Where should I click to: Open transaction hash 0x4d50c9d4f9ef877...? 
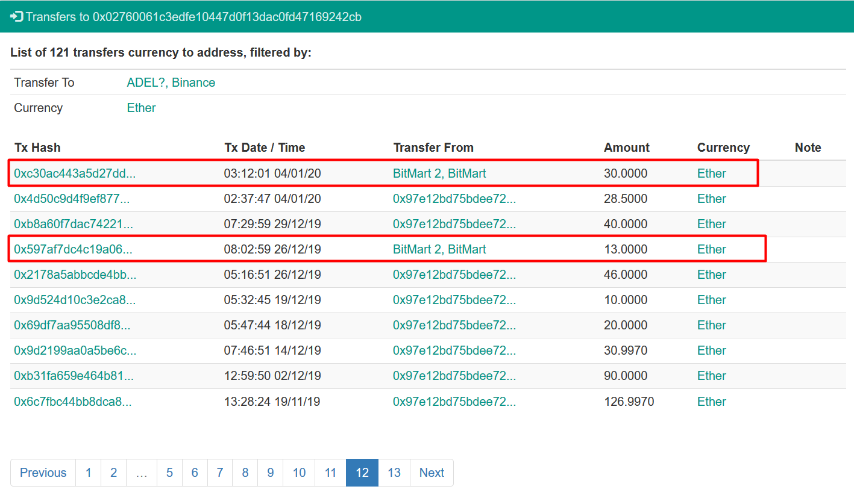pyautogui.click(x=72, y=199)
